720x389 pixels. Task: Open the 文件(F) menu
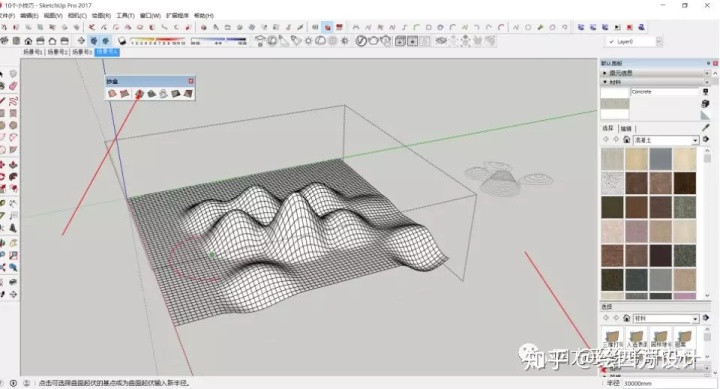click(7, 16)
